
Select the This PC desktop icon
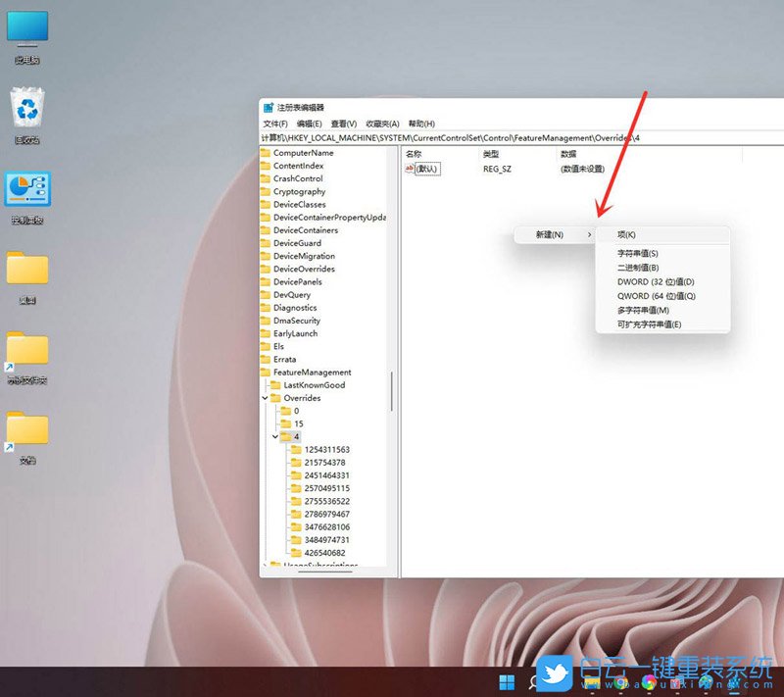pos(26,27)
